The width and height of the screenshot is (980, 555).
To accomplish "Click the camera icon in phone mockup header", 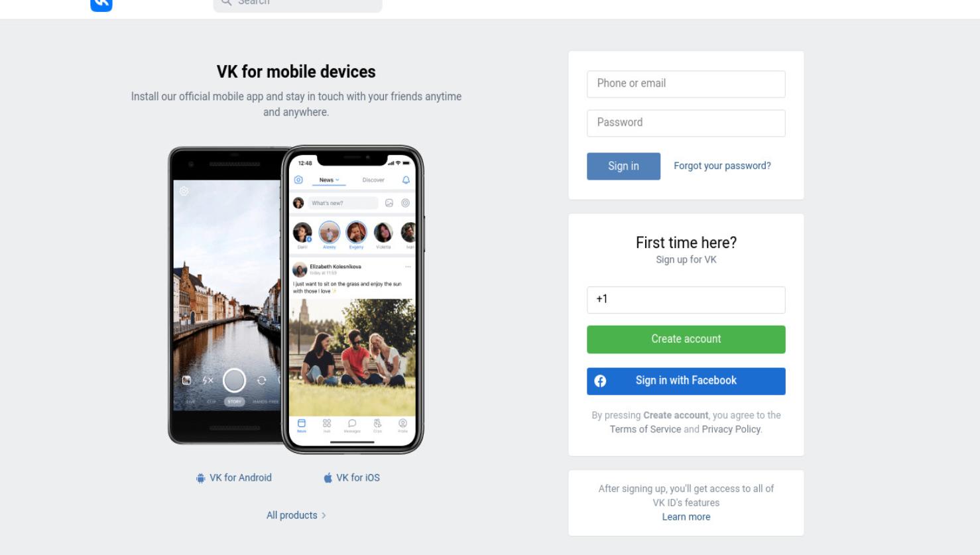I will pyautogui.click(x=298, y=180).
